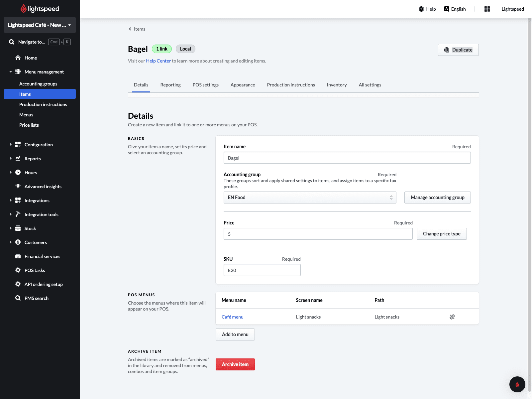This screenshot has width=532, height=399.
Task: Expand the Lightspeed Café location selector
Action: (40, 25)
